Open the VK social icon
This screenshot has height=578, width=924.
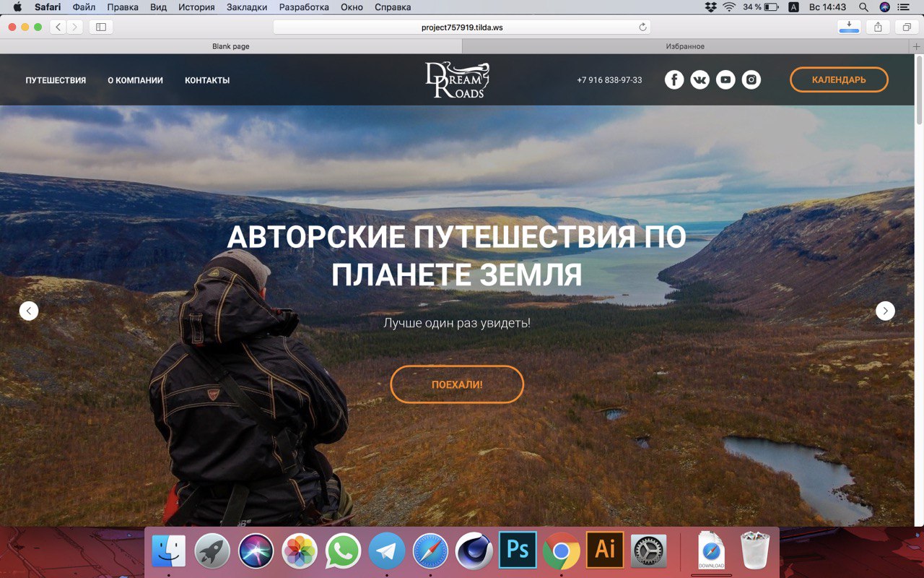[x=700, y=80]
